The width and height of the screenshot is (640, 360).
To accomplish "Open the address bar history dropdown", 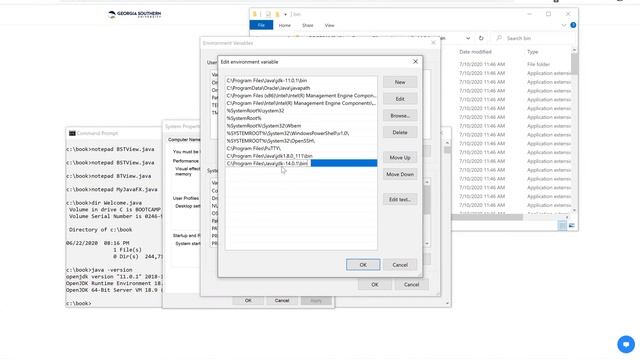I will [x=468, y=38].
